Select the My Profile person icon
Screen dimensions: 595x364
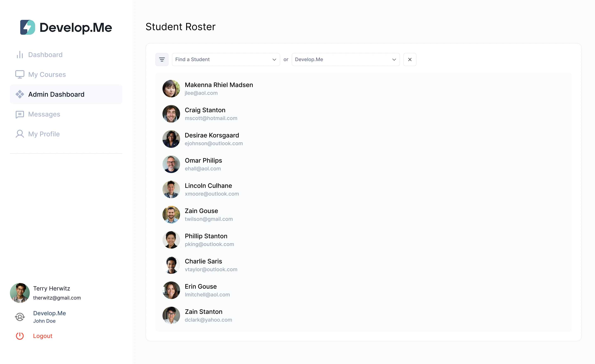[20, 134]
